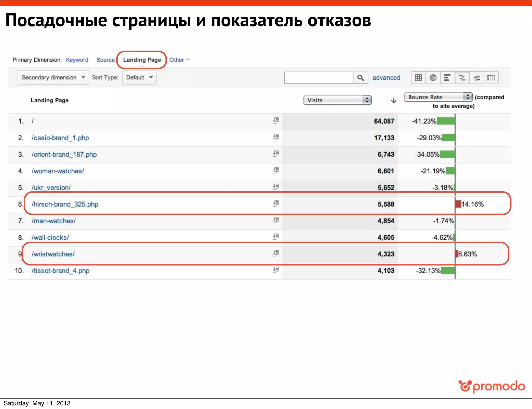Open /wristwatches/ landing page

coord(53,254)
